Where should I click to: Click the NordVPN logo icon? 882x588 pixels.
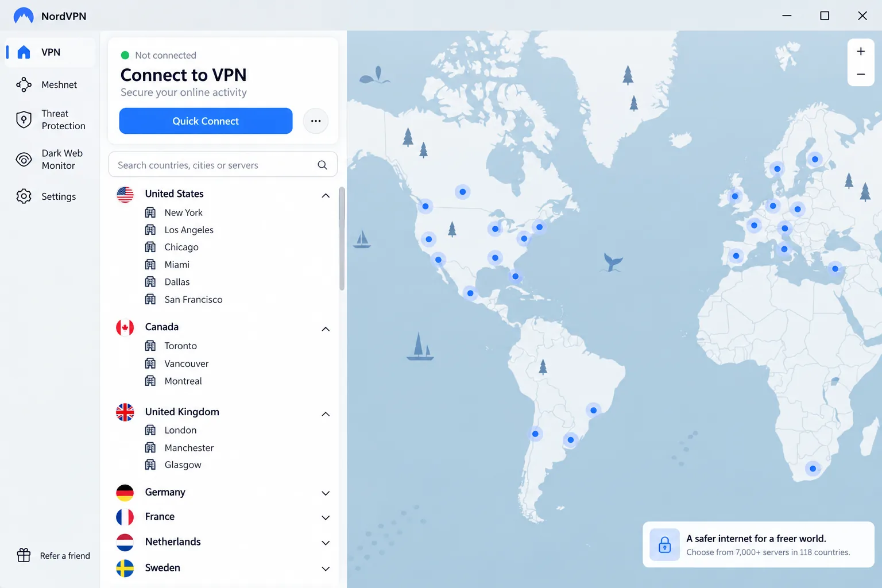pos(24,16)
